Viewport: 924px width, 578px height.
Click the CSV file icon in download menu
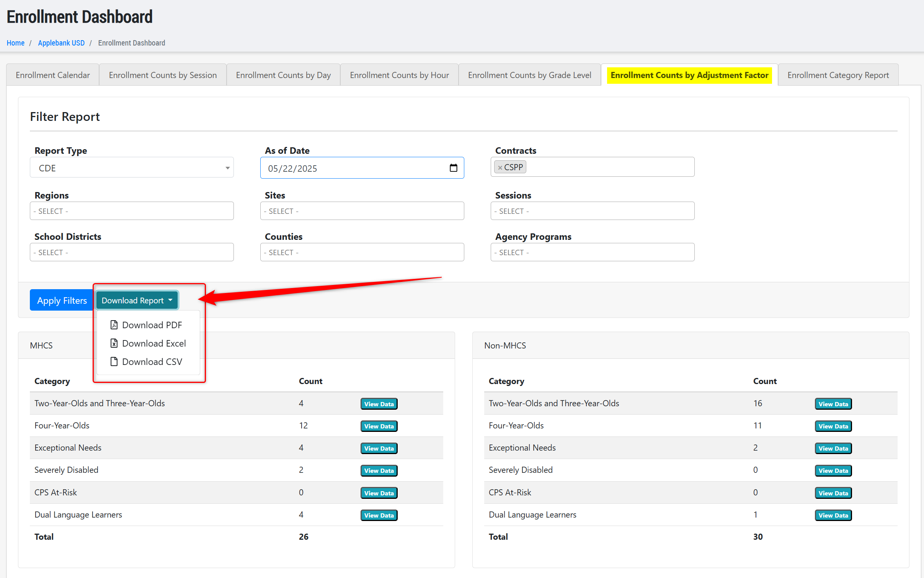114,361
